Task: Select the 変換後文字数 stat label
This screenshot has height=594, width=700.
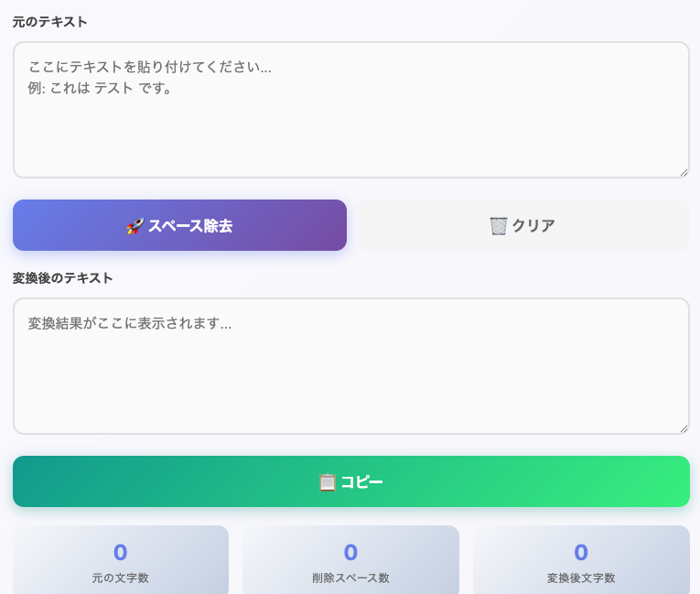Action: [581, 578]
